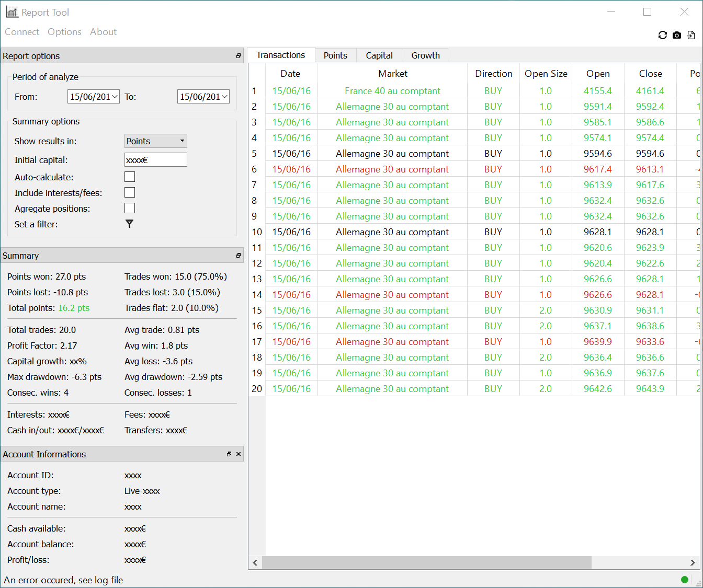
Task: Click the refresh icon in the toolbar
Action: tap(662, 35)
